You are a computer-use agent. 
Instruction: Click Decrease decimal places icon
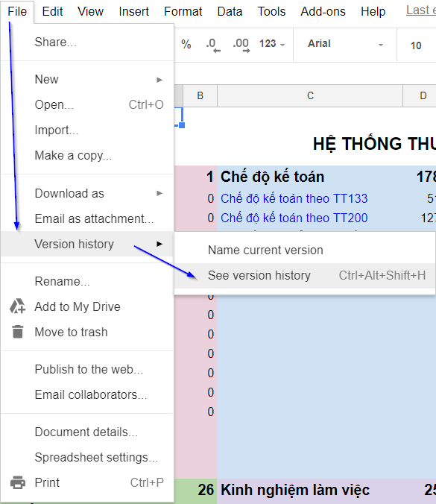[213, 45]
